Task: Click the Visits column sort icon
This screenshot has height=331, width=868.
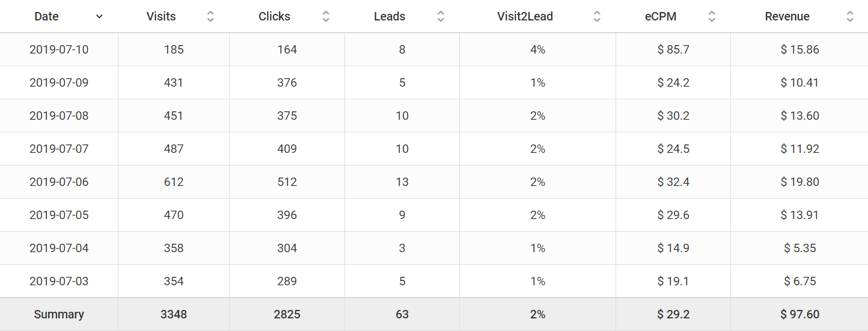Action: (x=210, y=17)
